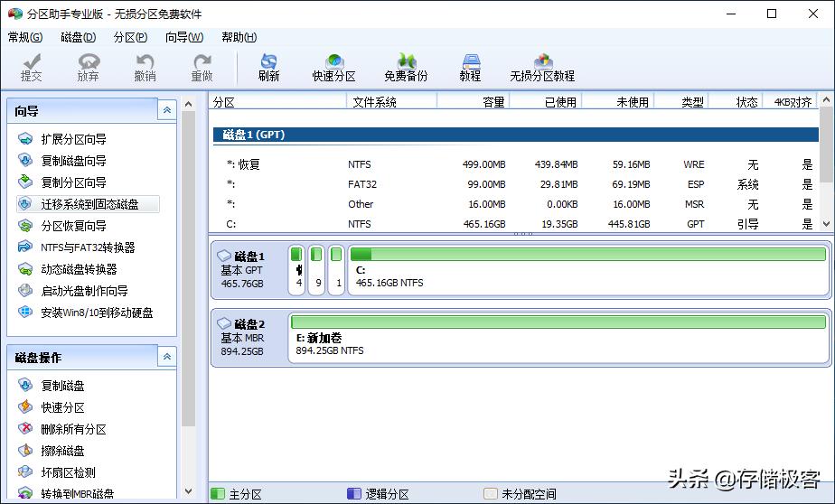Open the 分区(P) menu
Image resolution: width=835 pixels, height=504 pixels.
click(x=130, y=37)
